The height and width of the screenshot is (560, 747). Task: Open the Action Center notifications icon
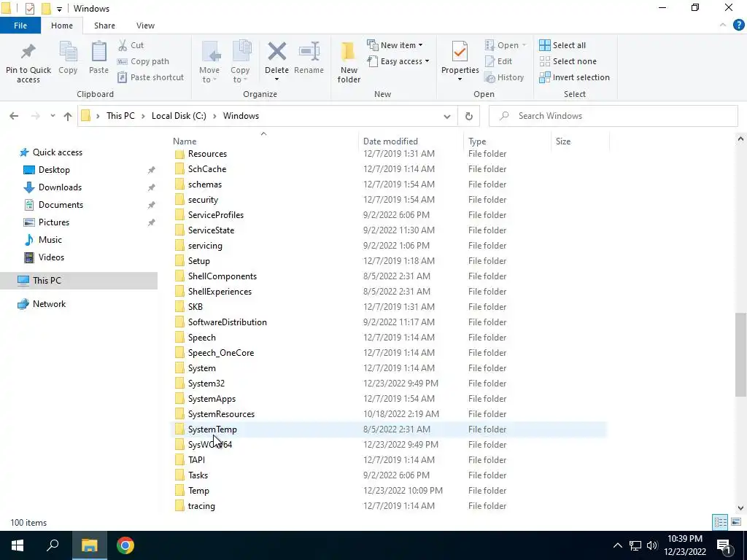(724, 545)
